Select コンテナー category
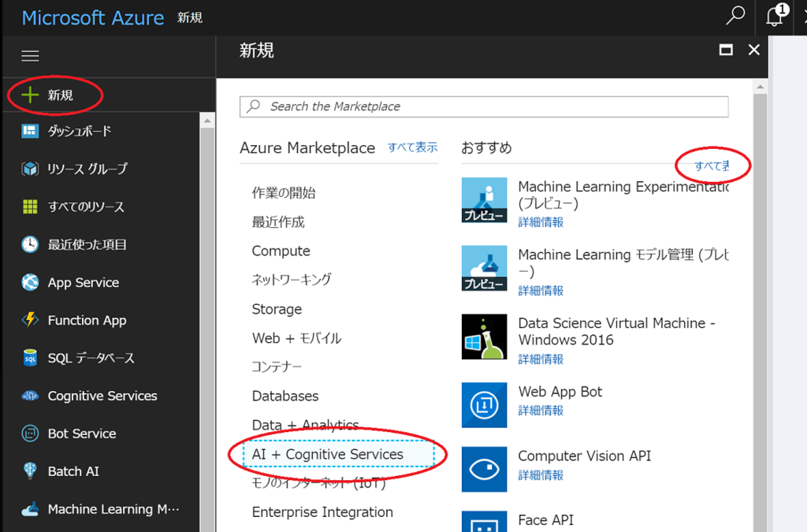Viewport: 807px width, 532px height. pos(277,366)
